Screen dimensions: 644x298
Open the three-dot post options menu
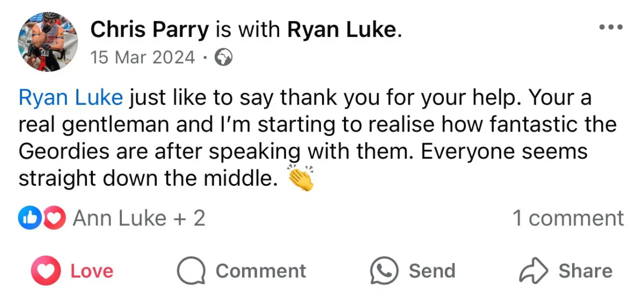pyautogui.click(x=611, y=27)
